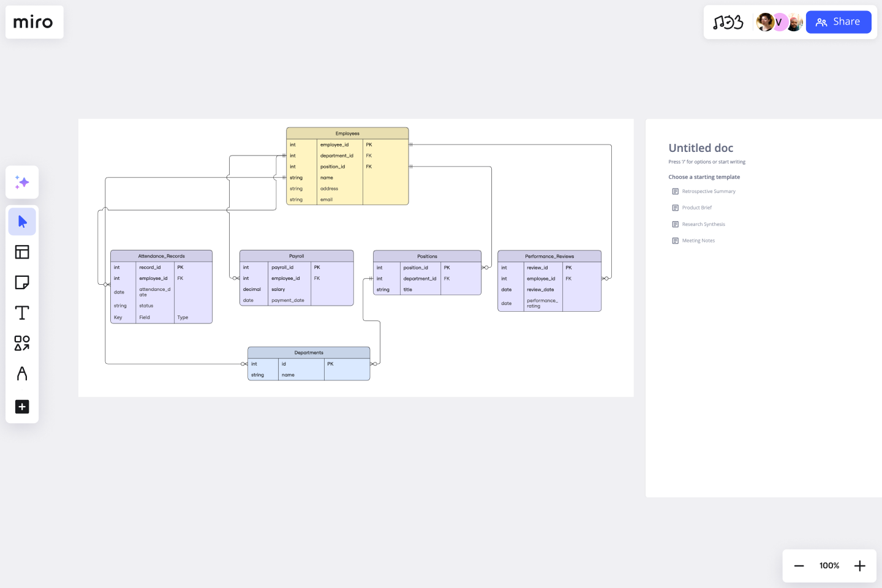This screenshot has width=882, height=588.
Task: Select the pen drawing tool
Action: 22,373
